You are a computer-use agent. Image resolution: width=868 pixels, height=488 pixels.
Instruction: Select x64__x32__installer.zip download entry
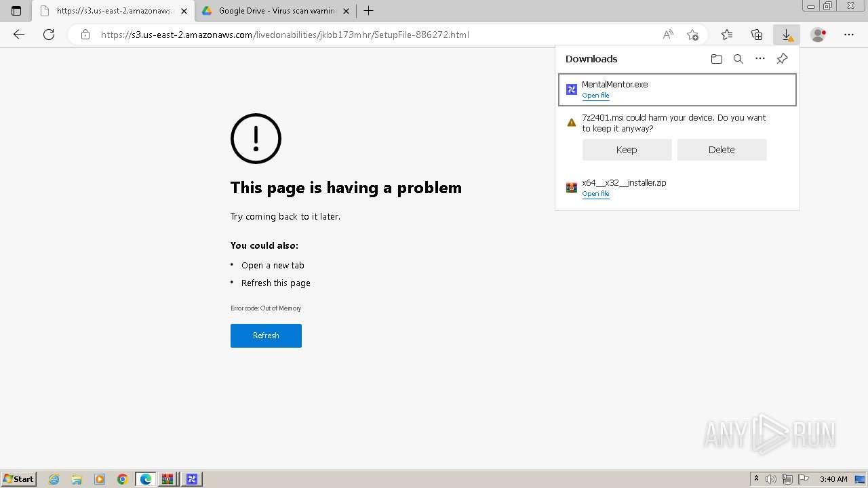(x=677, y=188)
